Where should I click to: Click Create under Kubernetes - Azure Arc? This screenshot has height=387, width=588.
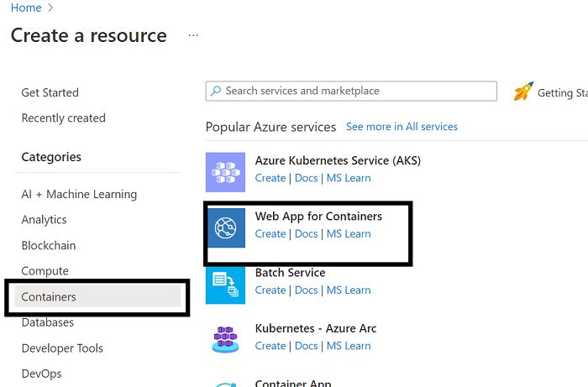[x=270, y=346]
